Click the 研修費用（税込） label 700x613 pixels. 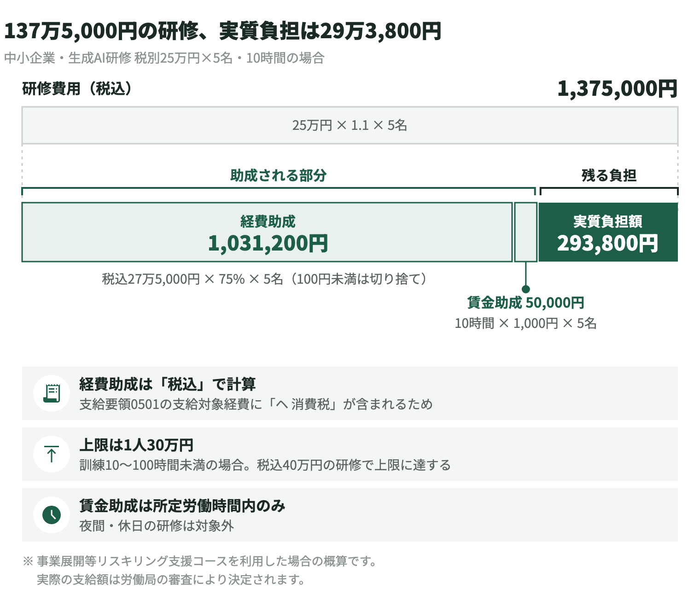(77, 88)
